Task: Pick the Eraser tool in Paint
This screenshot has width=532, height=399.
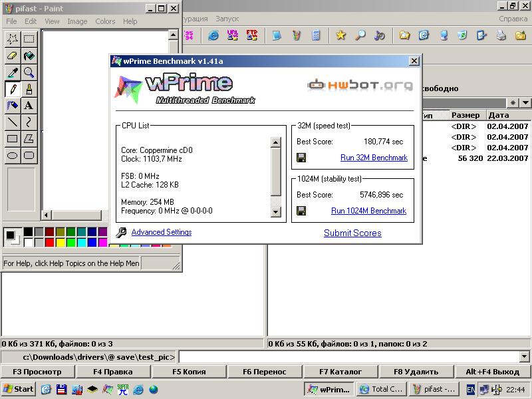Action: (x=13, y=55)
